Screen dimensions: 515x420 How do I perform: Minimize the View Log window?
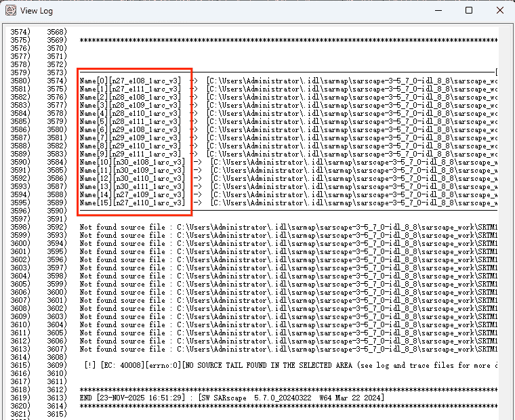[x=437, y=11]
